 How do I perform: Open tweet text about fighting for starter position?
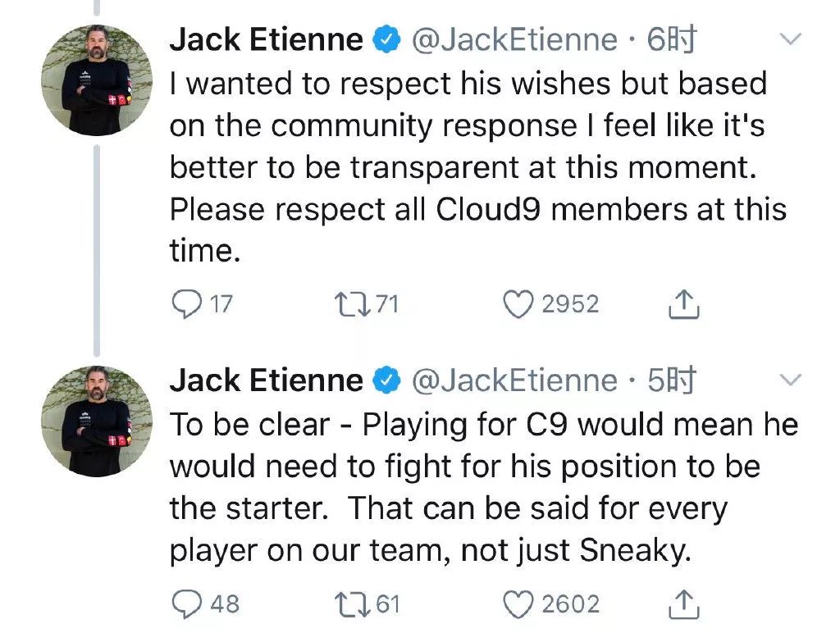coord(483,487)
